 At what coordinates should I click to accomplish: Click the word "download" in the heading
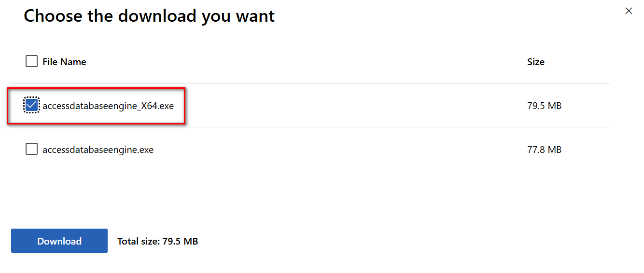click(156, 16)
